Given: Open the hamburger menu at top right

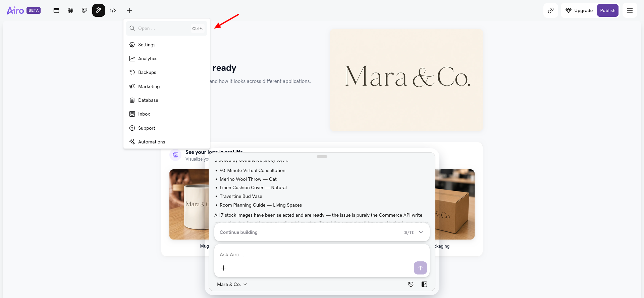Looking at the screenshot, I should tap(630, 10).
